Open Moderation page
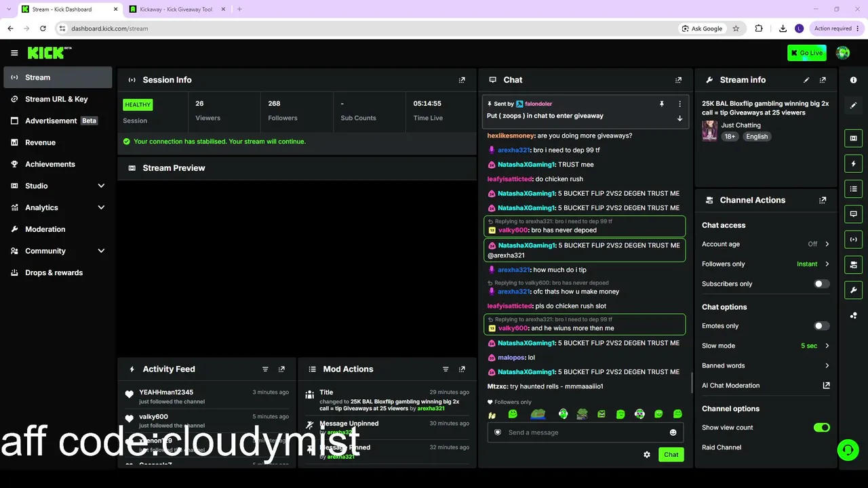Image resolution: width=868 pixels, height=488 pixels. (x=58, y=229)
